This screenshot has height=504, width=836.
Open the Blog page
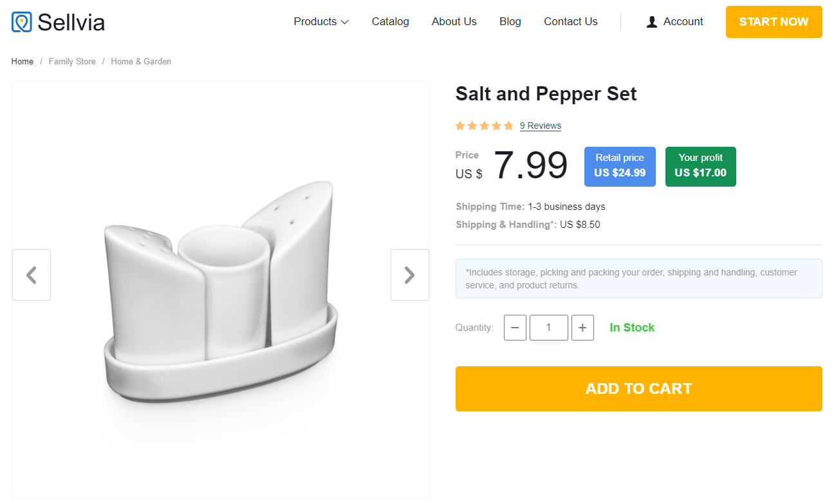tap(510, 22)
